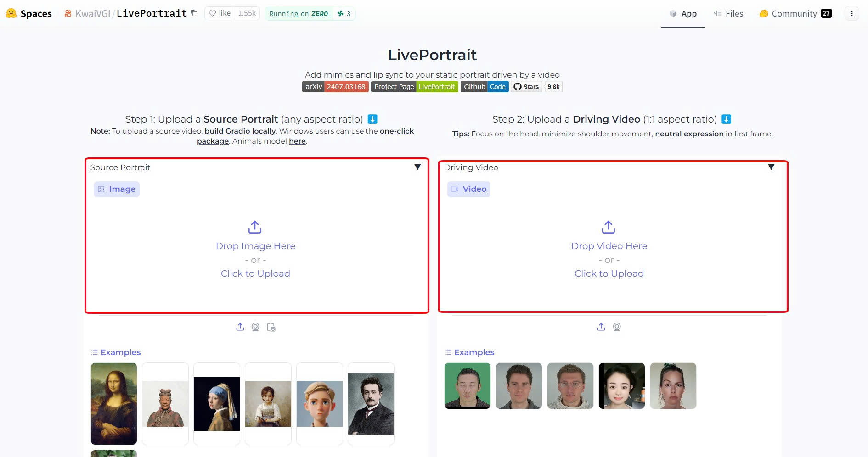Image resolution: width=868 pixels, height=457 pixels.
Task: Click the Image label chip
Action: point(117,189)
